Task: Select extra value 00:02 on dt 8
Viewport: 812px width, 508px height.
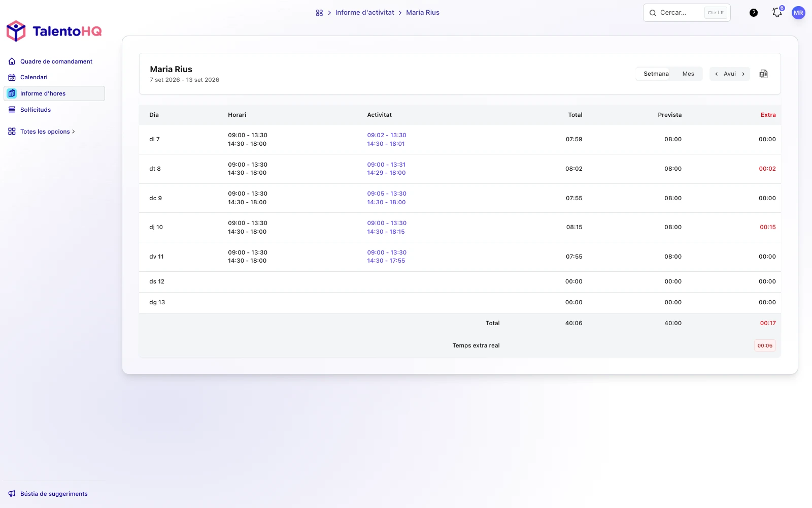Action: [x=767, y=169]
